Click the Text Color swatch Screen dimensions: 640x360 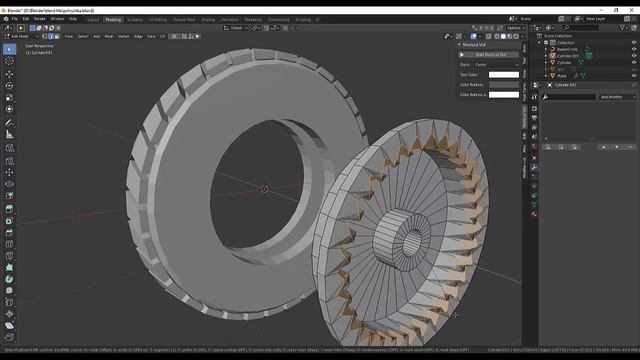(x=504, y=75)
